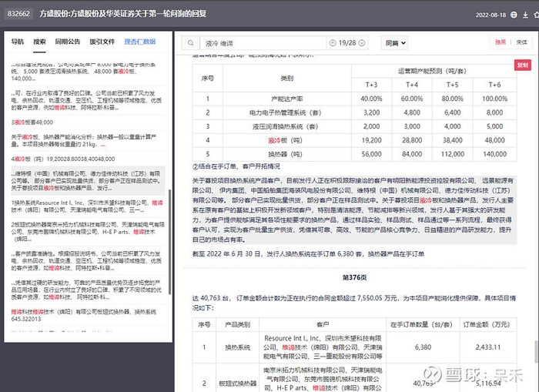Click the left results panel scrollbar
The width and height of the screenshot is (539, 392).
pyautogui.click(x=170, y=241)
